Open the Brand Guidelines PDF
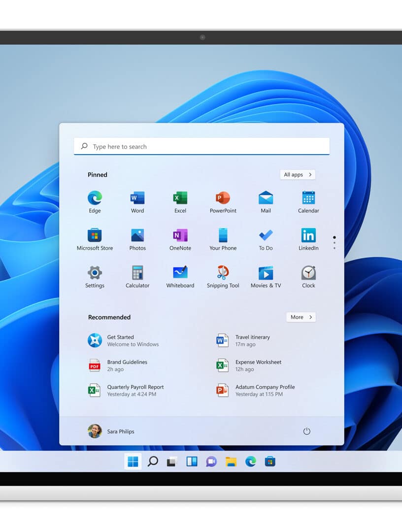This screenshot has width=402, height=532. pyautogui.click(x=118, y=366)
